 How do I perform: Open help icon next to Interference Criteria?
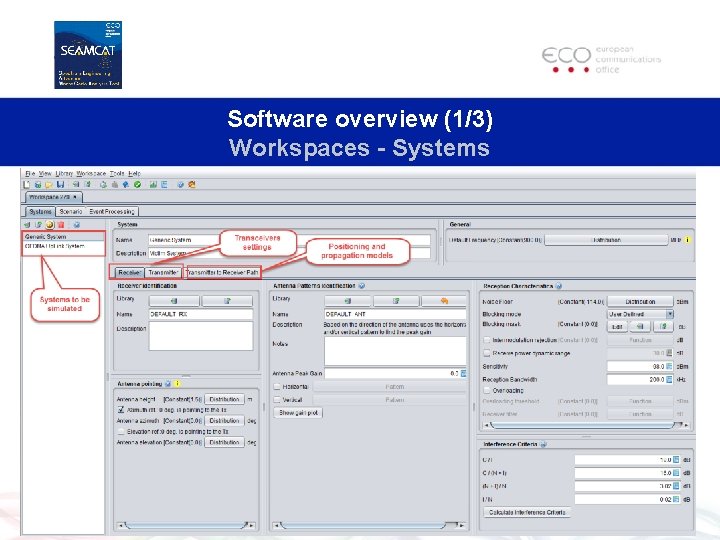pyautogui.click(x=543, y=444)
